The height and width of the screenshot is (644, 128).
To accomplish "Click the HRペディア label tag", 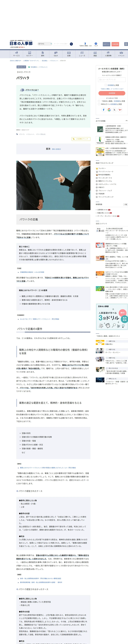I will point(21,67).
